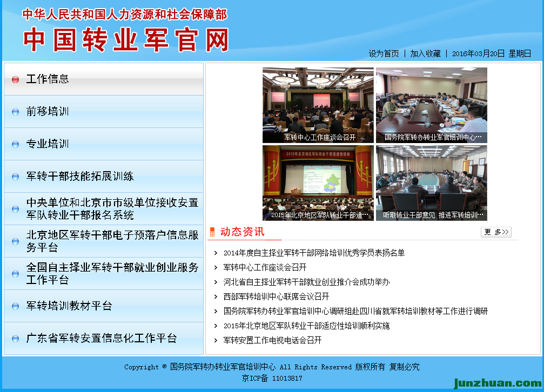
Task: Click the blue bullet icon beside 前移培训
Action: click(x=15, y=112)
